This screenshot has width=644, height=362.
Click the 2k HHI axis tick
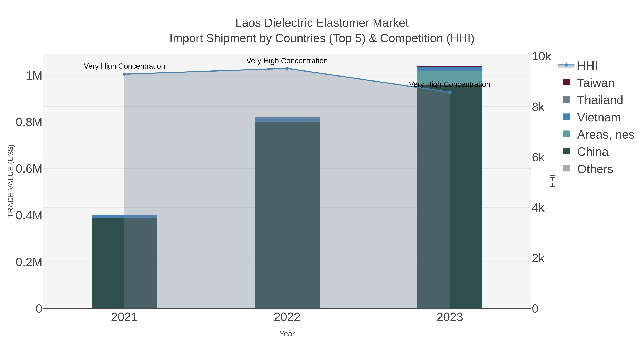tap(538, 258)
